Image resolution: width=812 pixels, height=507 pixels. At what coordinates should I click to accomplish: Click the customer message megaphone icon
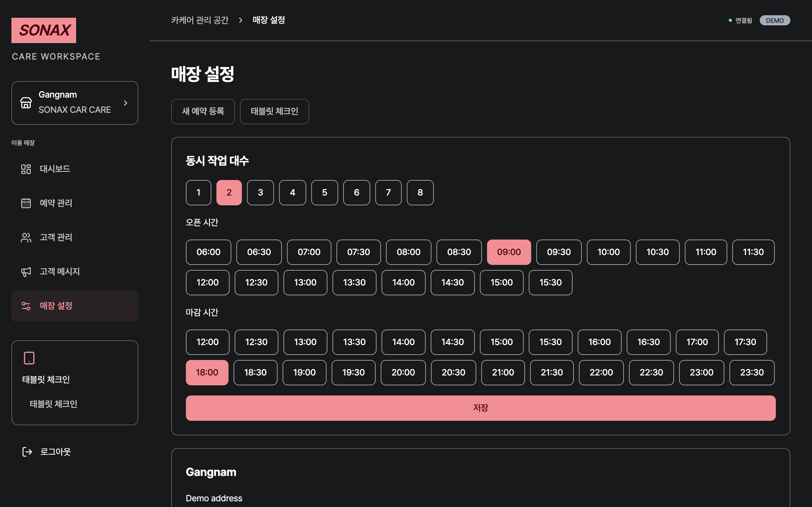[x=26, y=272]
